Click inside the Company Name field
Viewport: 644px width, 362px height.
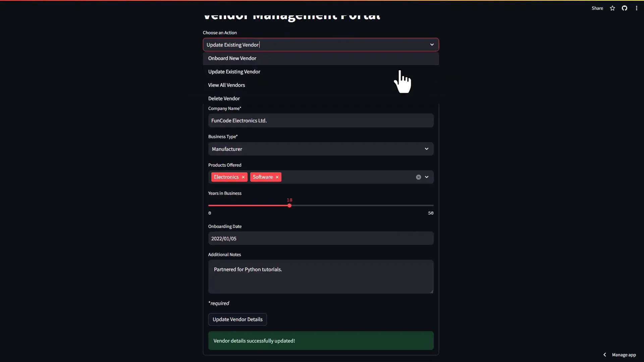coord(321,120)
